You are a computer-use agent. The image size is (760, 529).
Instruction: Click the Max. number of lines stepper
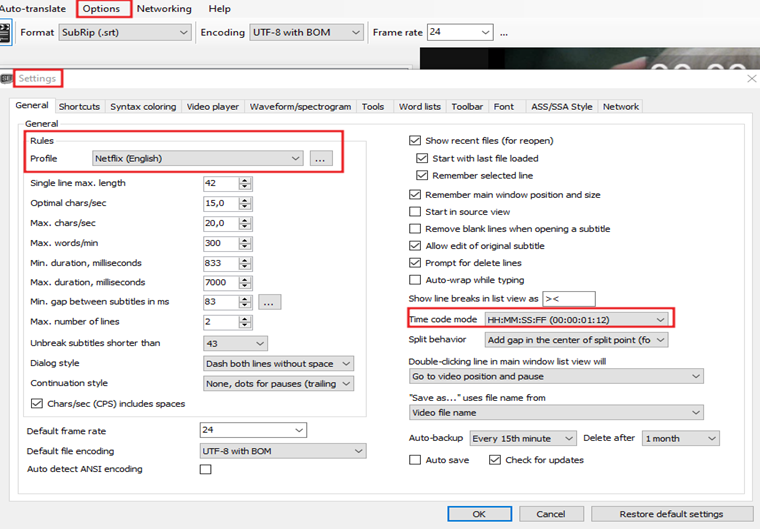click(245, 322)
